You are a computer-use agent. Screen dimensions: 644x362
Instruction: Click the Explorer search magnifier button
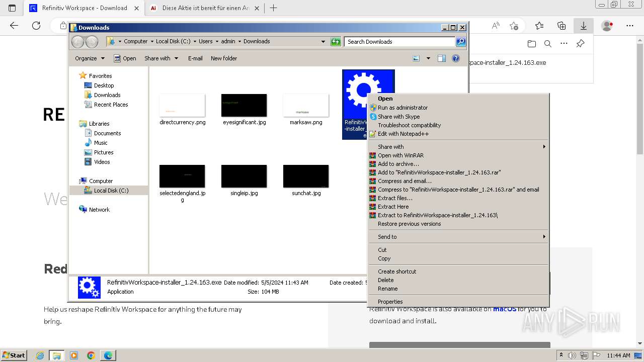[461, 42]
